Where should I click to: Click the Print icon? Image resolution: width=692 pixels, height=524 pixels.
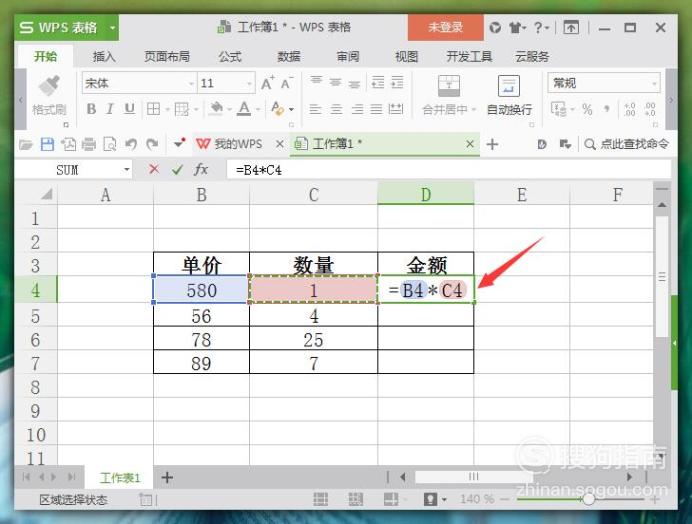(x=89, y=144)
